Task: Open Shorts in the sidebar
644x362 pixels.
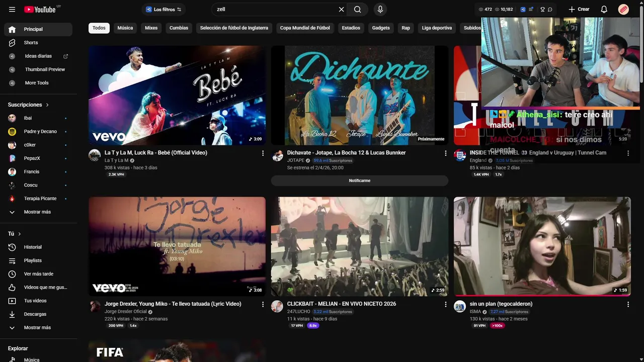Action: (38, 43)
